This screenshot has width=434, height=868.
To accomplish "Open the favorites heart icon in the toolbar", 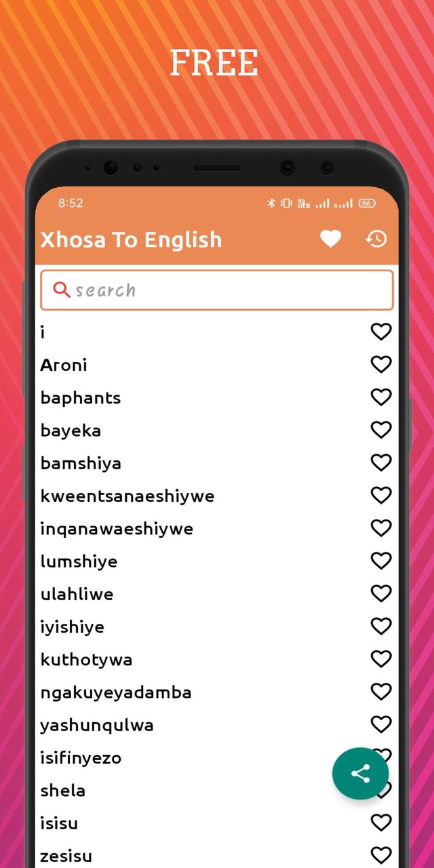I will [331, 239].
